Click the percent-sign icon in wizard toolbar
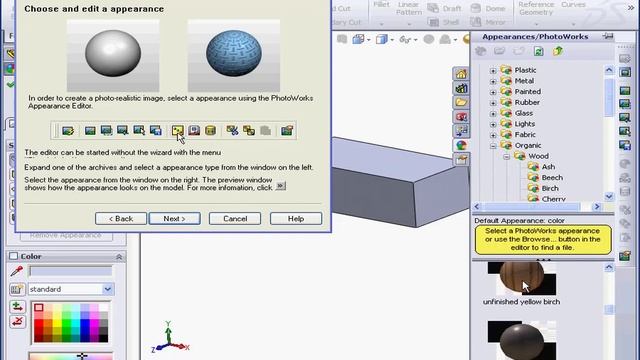The height and width of the screenshot is (360, 640). tap(232, 131)
